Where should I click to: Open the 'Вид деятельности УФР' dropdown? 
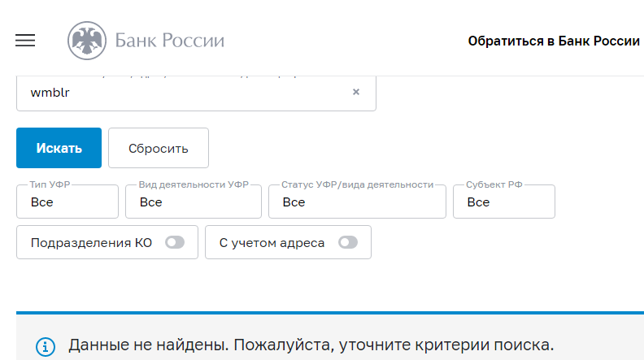coord(193,202)
